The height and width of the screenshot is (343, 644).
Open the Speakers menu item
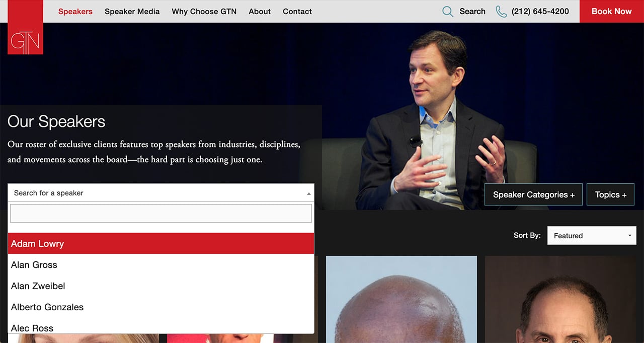(75, 12)
